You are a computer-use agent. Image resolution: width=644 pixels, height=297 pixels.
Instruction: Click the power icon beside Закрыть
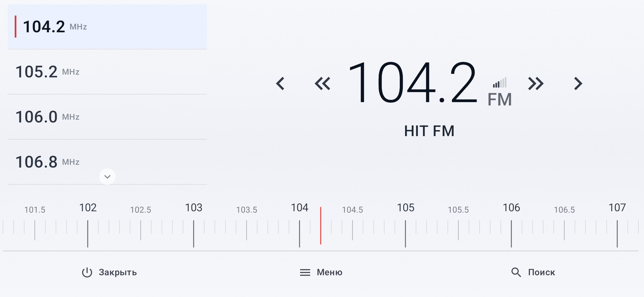coord(87,272)
